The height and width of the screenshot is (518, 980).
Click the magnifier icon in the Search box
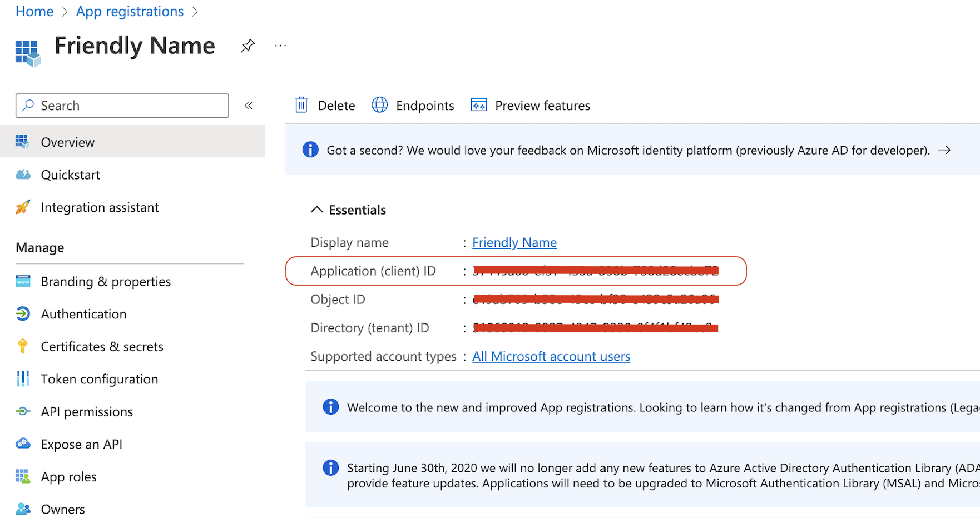(x=28, y=106)
